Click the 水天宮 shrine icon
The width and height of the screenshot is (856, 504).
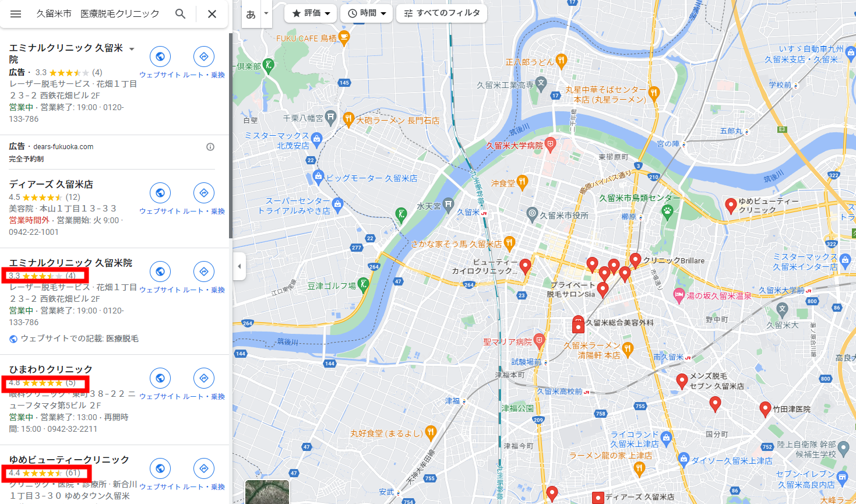click(448, 205)
